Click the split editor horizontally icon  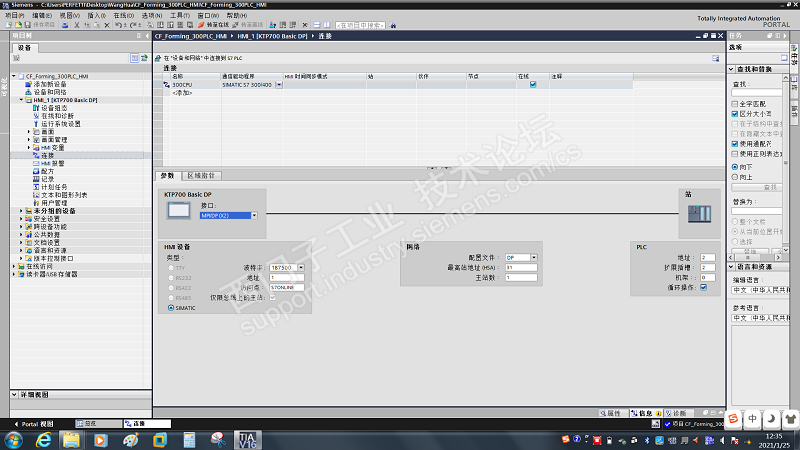click(x=317, y=24)
